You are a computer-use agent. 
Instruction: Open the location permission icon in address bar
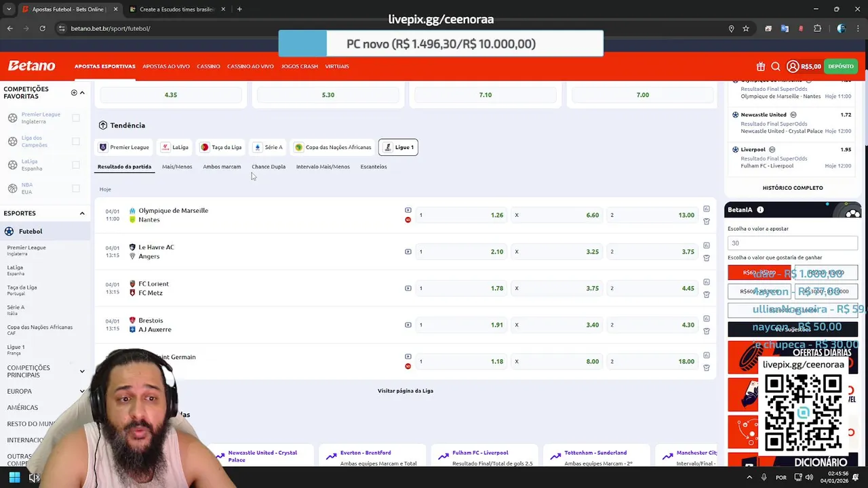(x=731, y=28)
